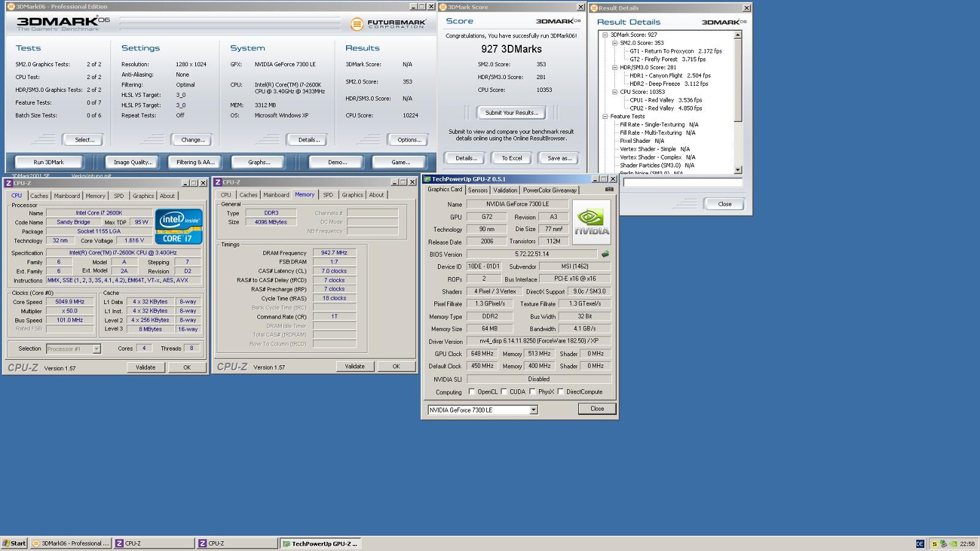Click the TechPowerUp GPU-Z taskbar button
Image resolution: width=980 pixels, height=551 pixels.
[320, 543]
